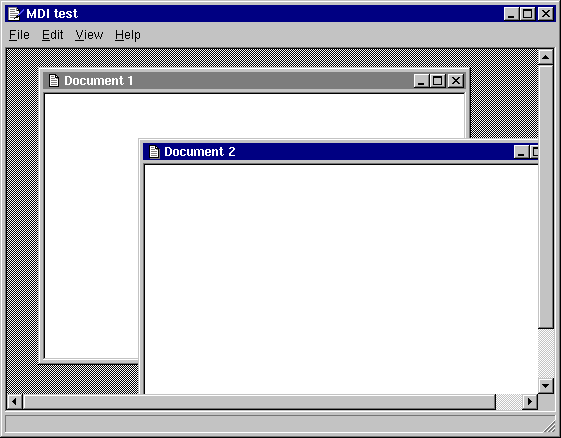This screenshot has height=438, width=561.
Task: Click the horizontal scrollbar right arrow
Action: tap(530, 402)
